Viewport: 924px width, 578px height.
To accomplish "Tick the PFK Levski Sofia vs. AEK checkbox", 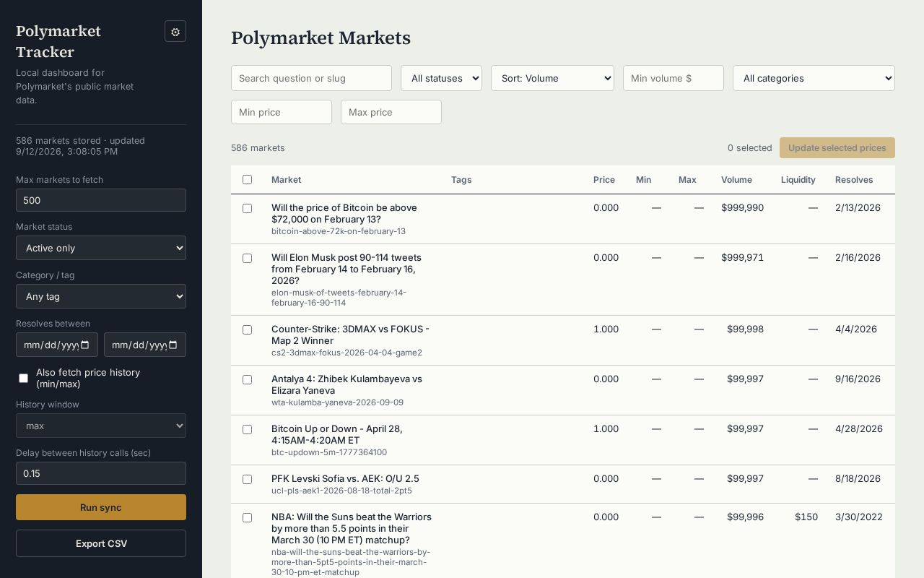I will tap(247, 479).
